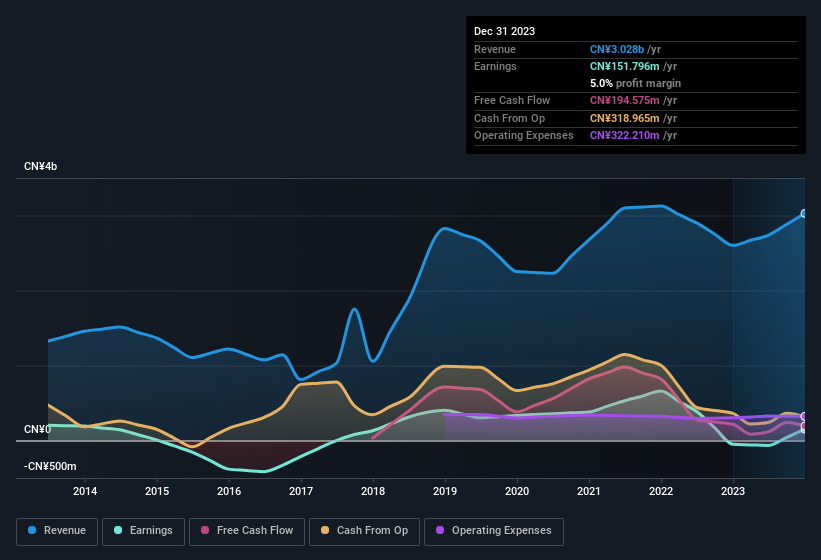
Task: Toggle the Earnings legend button
Action: tap(143, 531)
